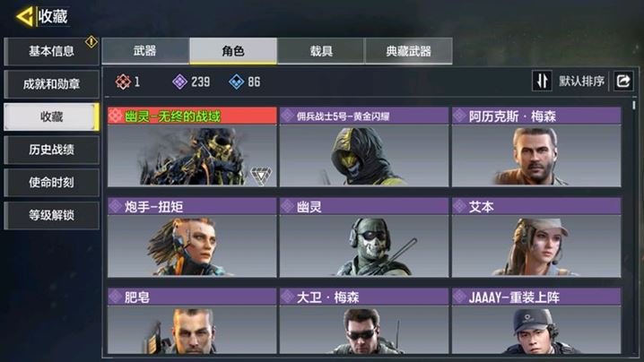The width and height of the screenshot is (644, 362).
Task: Select 历史战绩 from the sidebar
Action: [x=51, y=150]
